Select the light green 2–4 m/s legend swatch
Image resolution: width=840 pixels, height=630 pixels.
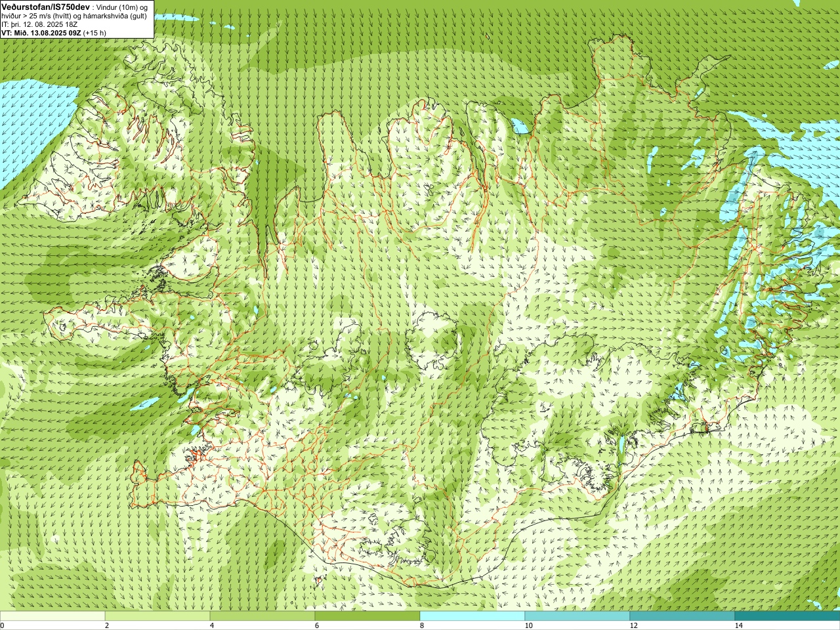click(157, 616)
